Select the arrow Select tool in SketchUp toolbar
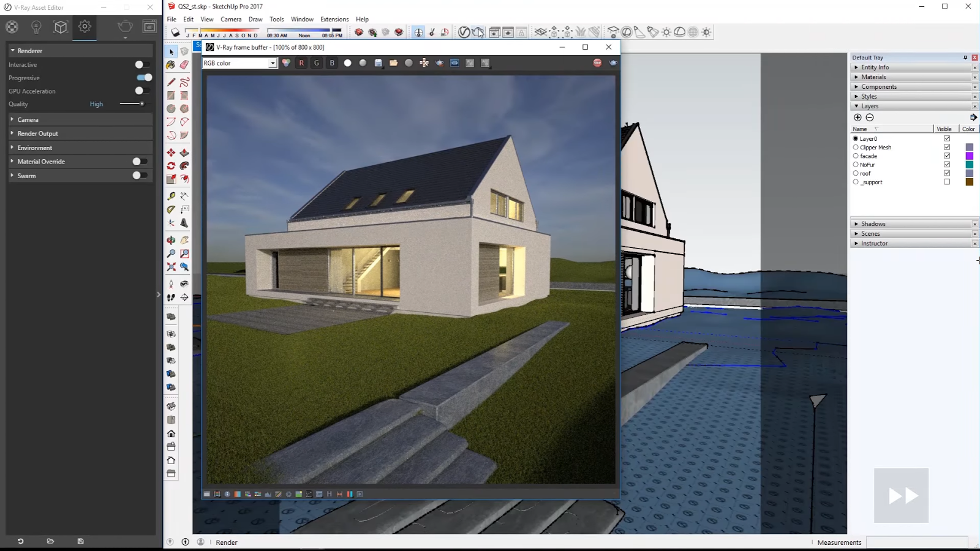 tap(171, 52)
